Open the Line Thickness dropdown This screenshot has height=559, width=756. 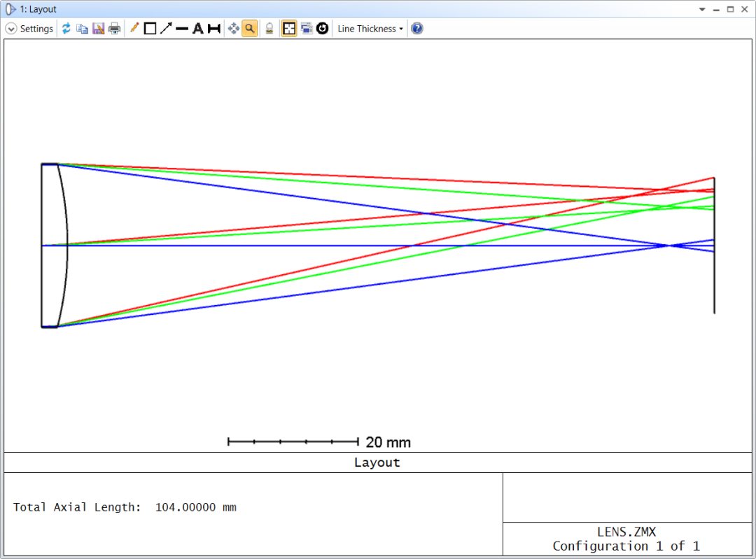pyautogui.click(x=369, y=28)
